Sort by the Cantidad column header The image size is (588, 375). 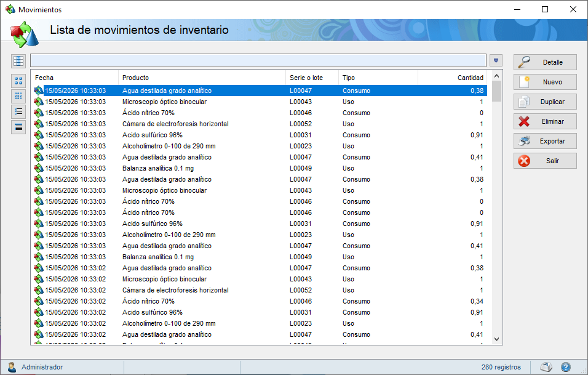pos(452,78)
